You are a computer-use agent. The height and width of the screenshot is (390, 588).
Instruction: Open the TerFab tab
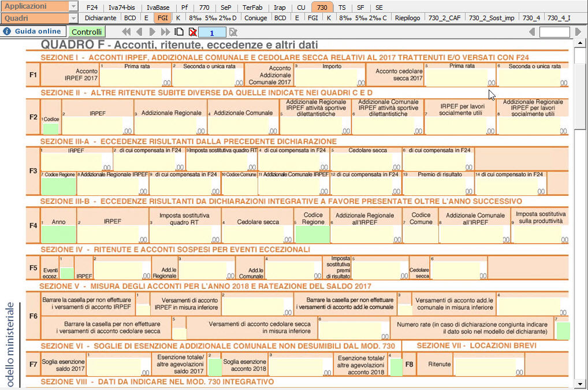pos(252,7)
